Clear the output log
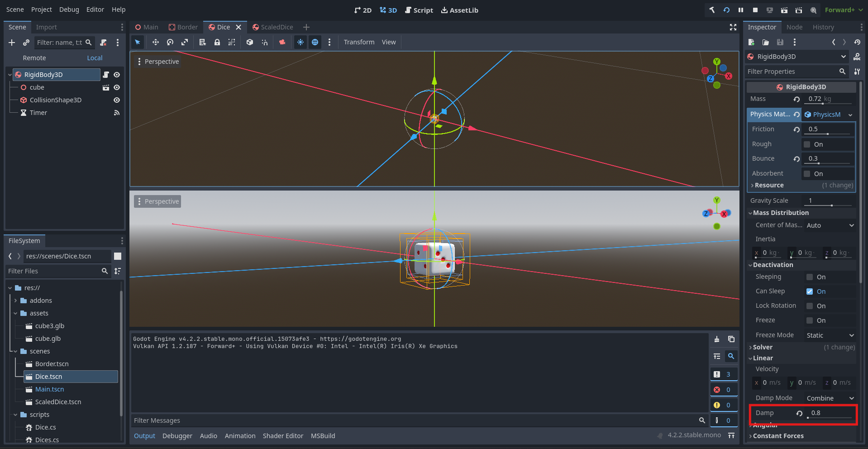 click(x=717, y=339)
